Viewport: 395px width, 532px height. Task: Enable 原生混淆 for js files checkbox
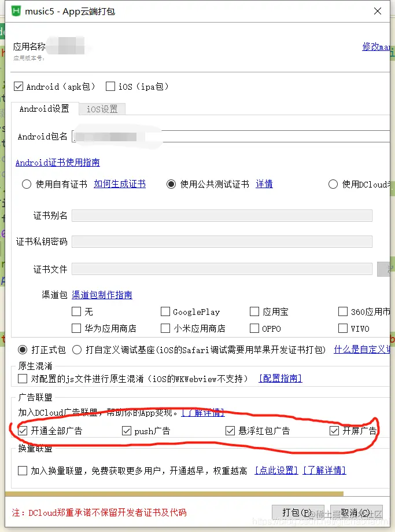23,378
